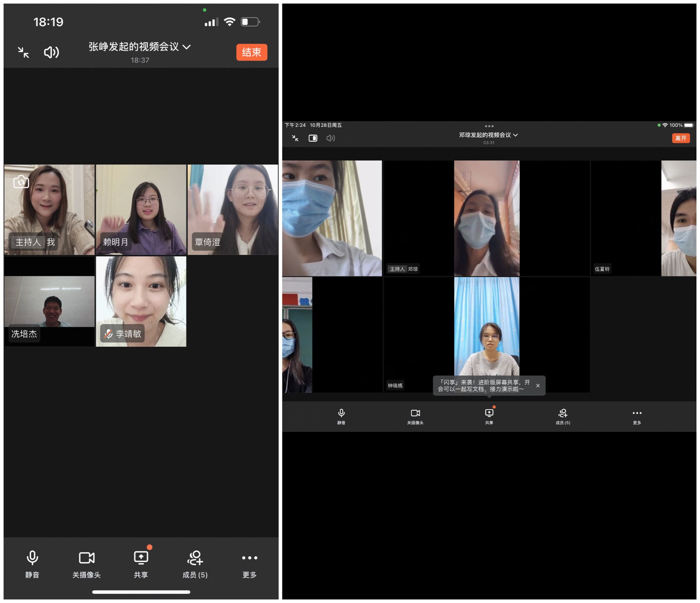The image size is (700, 603).
Task: Tap the muted microphone icon beside 李靖敏
Action: [x=108, y=334]
